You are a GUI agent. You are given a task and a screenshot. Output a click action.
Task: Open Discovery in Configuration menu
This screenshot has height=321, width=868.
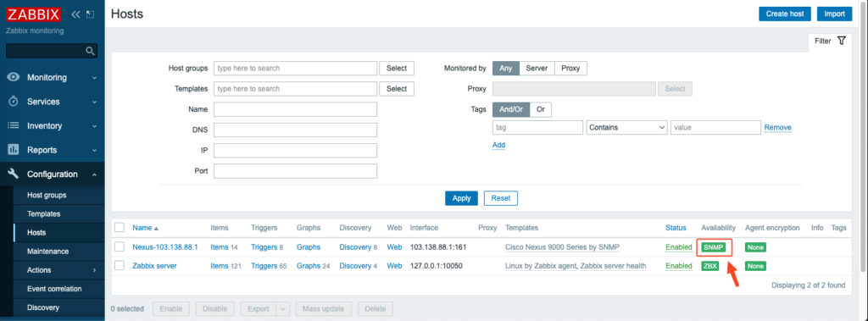pyautogui.click(x=43, y=307)
